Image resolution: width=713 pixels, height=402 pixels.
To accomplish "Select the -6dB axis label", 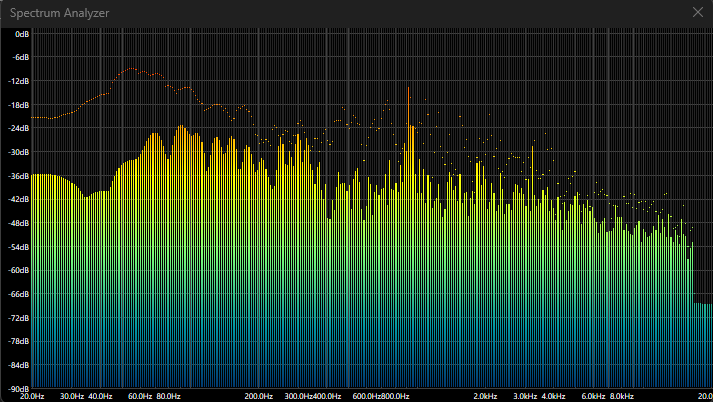I will pos(21,57).
